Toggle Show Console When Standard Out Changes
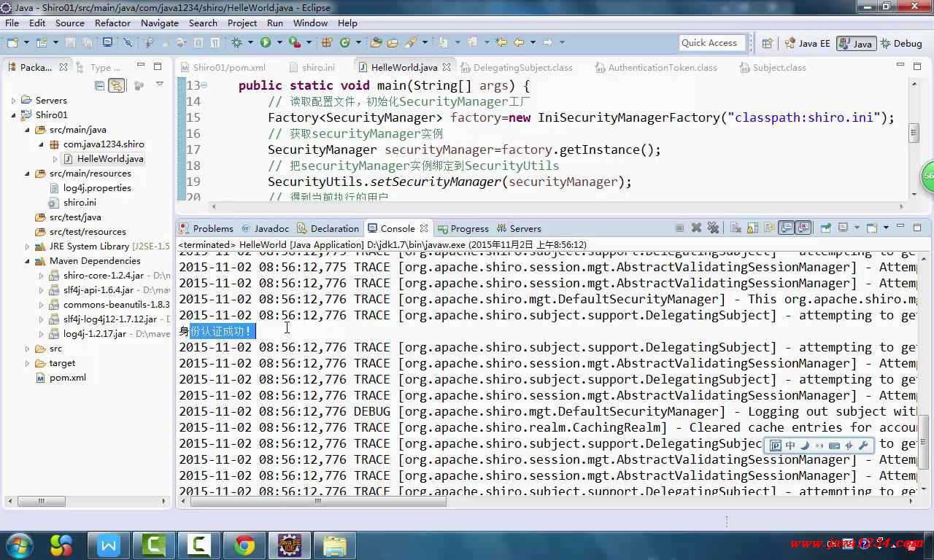This screenshot has width=934, height=560. (x=786, y=228)
